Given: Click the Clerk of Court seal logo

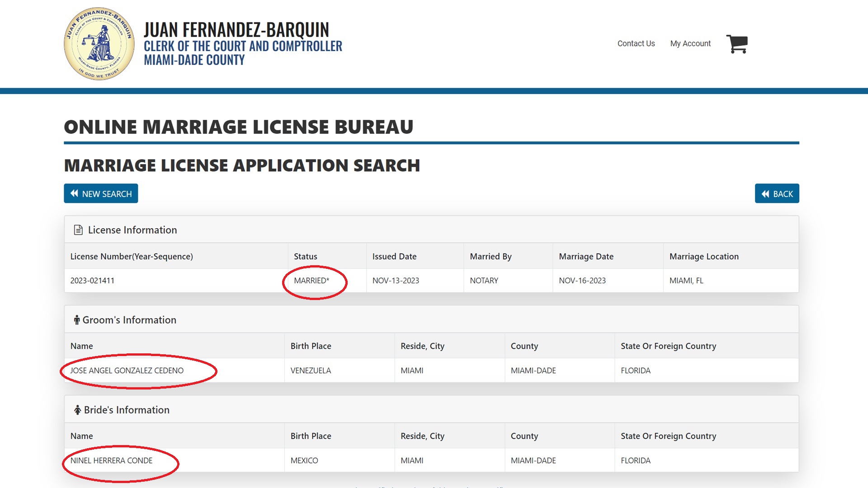Looking at the screenshot, I should pyautogui.click(x=99, y=44).
